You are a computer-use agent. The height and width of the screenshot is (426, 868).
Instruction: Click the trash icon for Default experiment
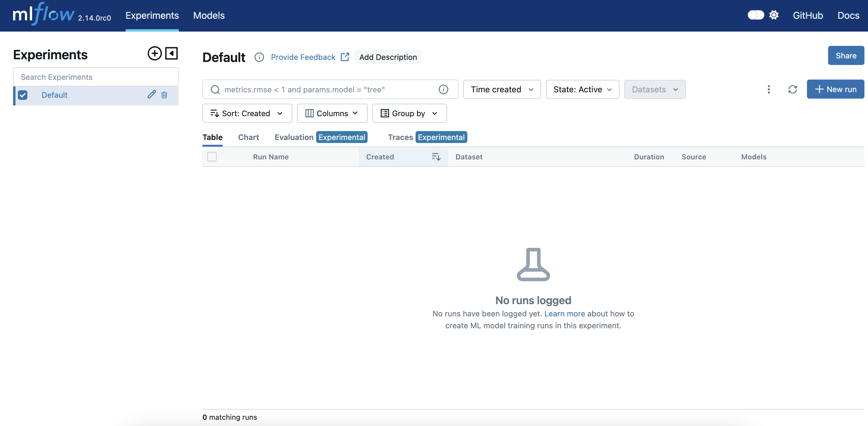pyautogui.click(x=164, y=95)
